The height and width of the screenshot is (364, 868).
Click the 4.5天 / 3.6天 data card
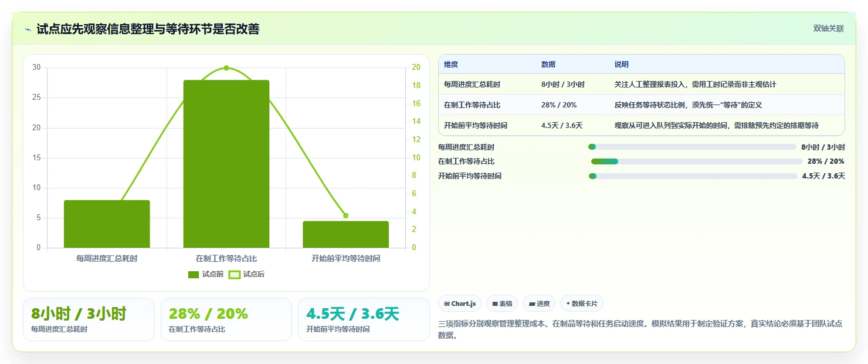364,319
